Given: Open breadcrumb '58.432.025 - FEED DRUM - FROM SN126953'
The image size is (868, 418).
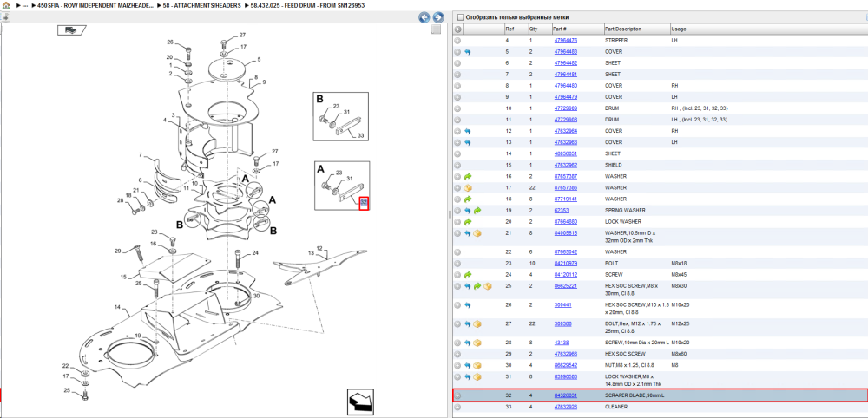Looking at the screenshot, I should pyautogui.click(x=308, y=5).
